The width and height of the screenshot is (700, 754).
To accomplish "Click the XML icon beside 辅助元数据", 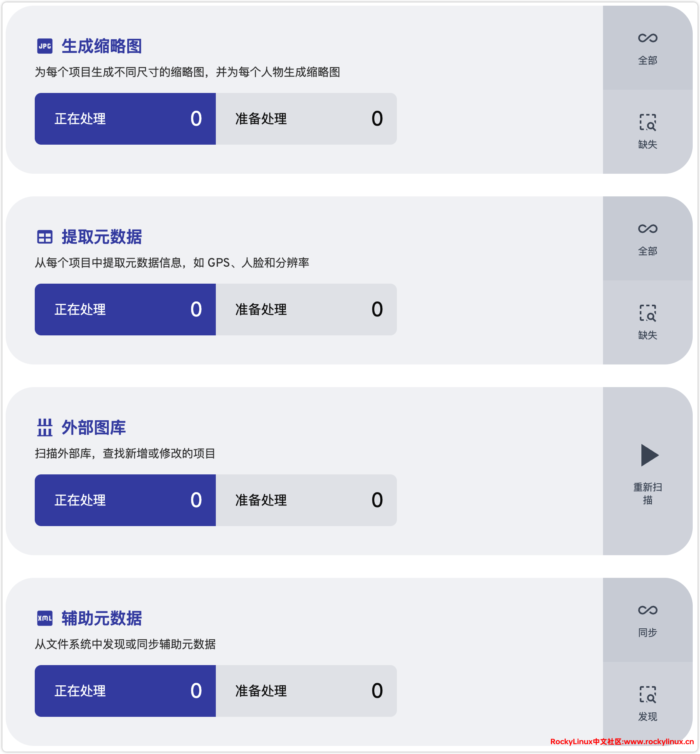I will tap(45, 618).
